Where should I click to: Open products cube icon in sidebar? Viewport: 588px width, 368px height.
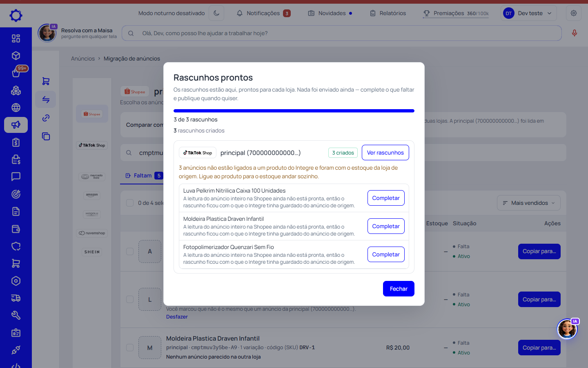[16, 56]
